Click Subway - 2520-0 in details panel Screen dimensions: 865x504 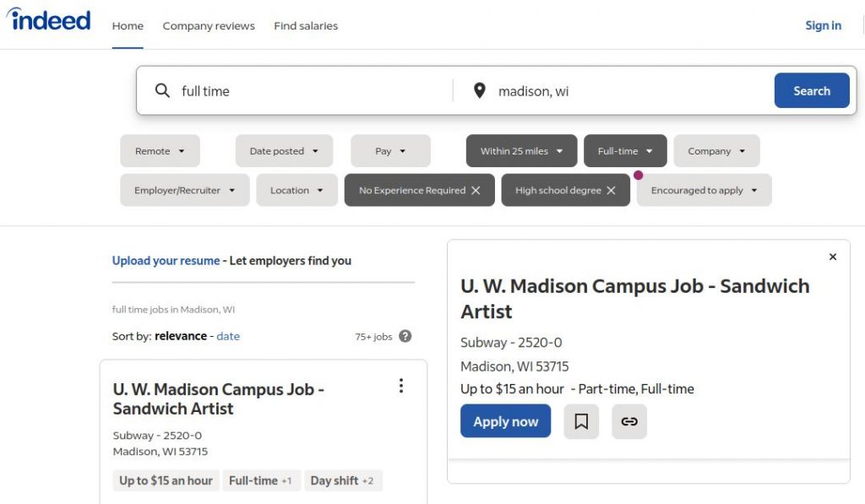(x=511, y=343)
